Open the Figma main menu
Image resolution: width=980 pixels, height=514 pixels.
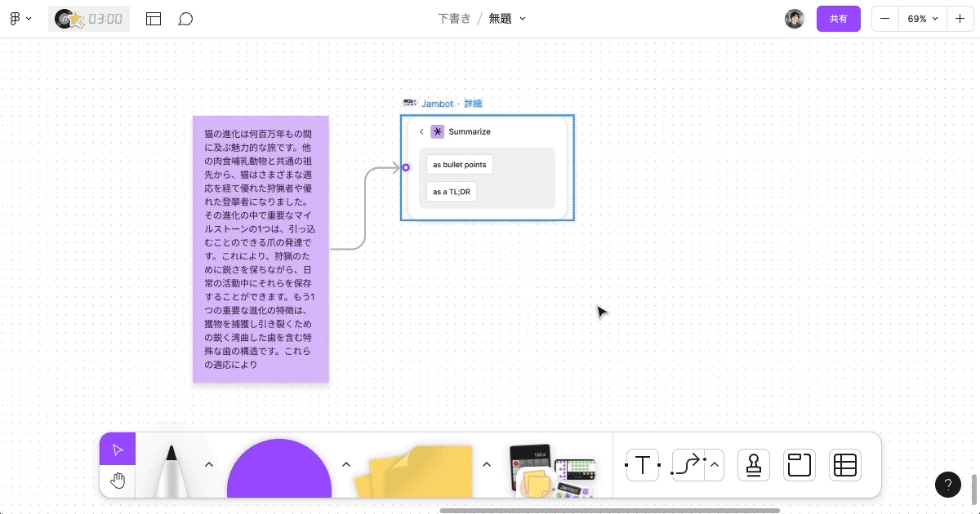click(20, 18)
